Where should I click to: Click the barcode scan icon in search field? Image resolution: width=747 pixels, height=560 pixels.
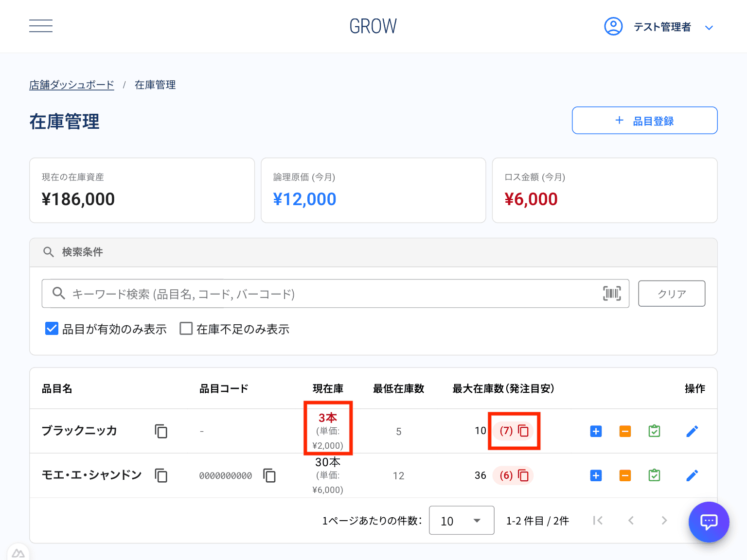click(611, 293)
